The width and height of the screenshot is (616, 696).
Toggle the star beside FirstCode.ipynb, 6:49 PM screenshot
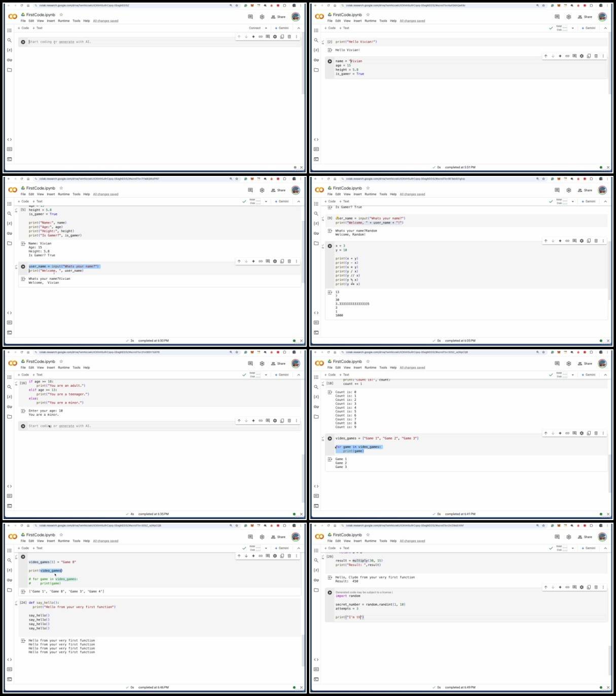[x=368, y=535]
